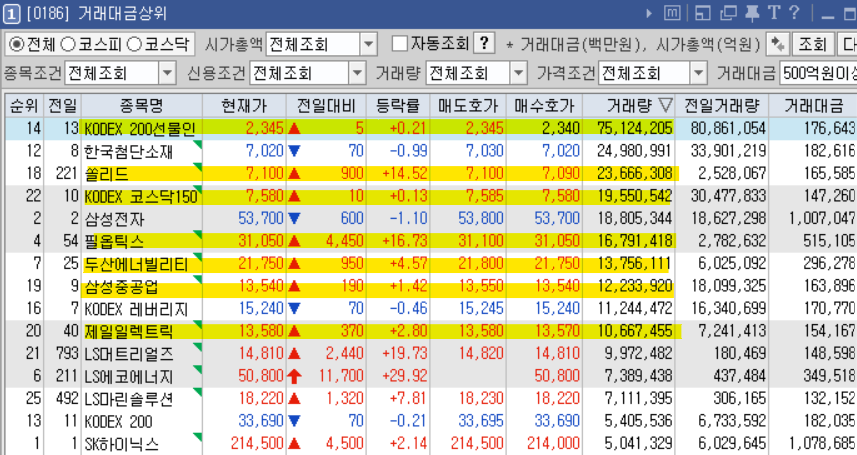
Task: Click the +29.92 rate for LS에코에너지
Action: tap(404, 376)
